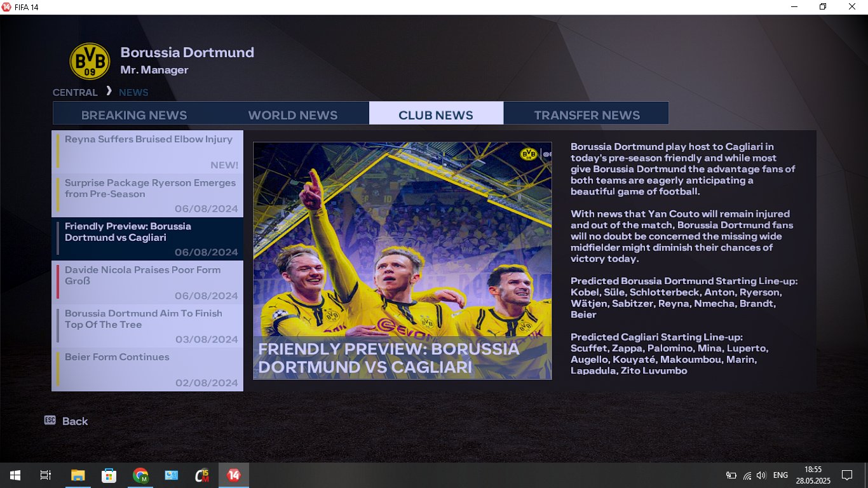Switch to the Breaking News tab

[x=134, y=115]
